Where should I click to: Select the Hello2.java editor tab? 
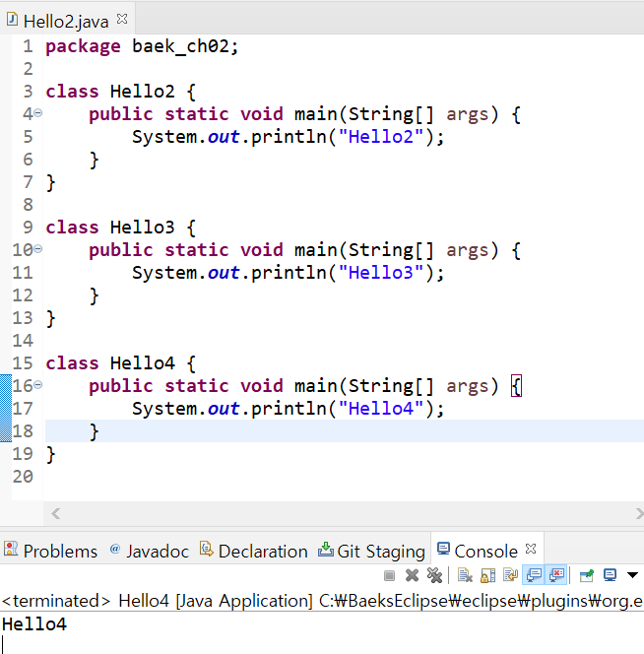tap(66, 22)
